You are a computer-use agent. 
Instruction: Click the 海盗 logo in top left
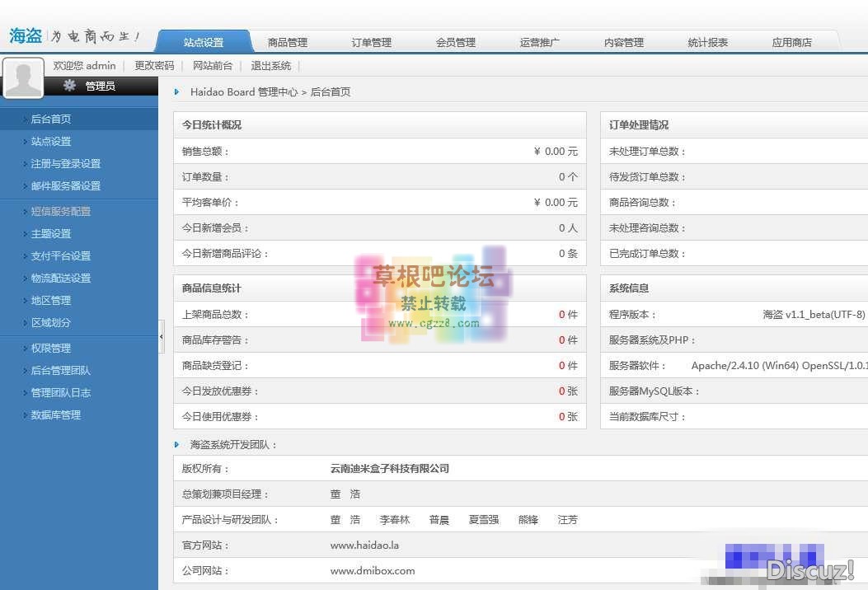tap(25, 35)
